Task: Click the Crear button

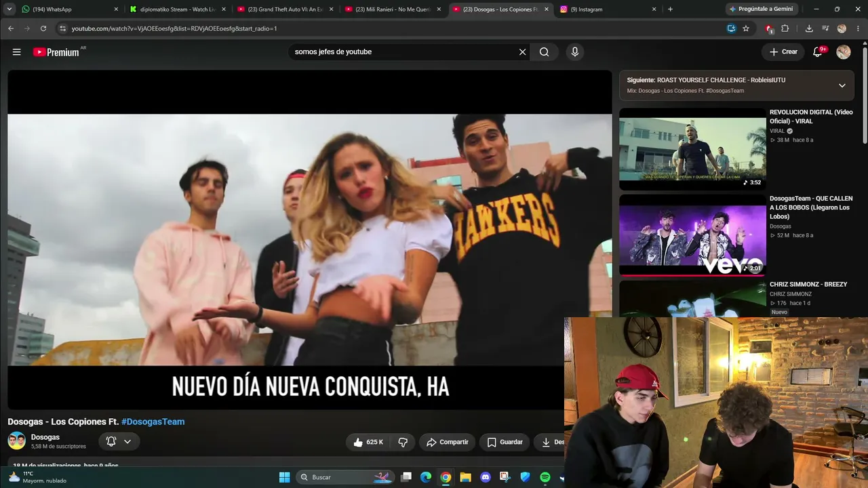Action: click(x=783, y=52)
